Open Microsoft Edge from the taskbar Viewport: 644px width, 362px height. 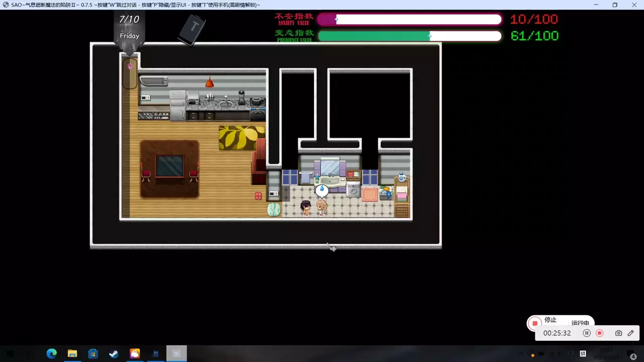51,353
